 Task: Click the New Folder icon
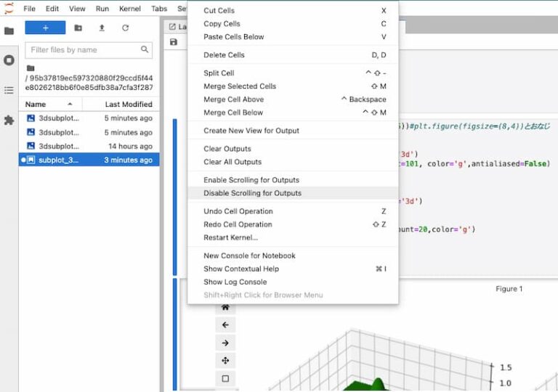[x=78, y=28]
